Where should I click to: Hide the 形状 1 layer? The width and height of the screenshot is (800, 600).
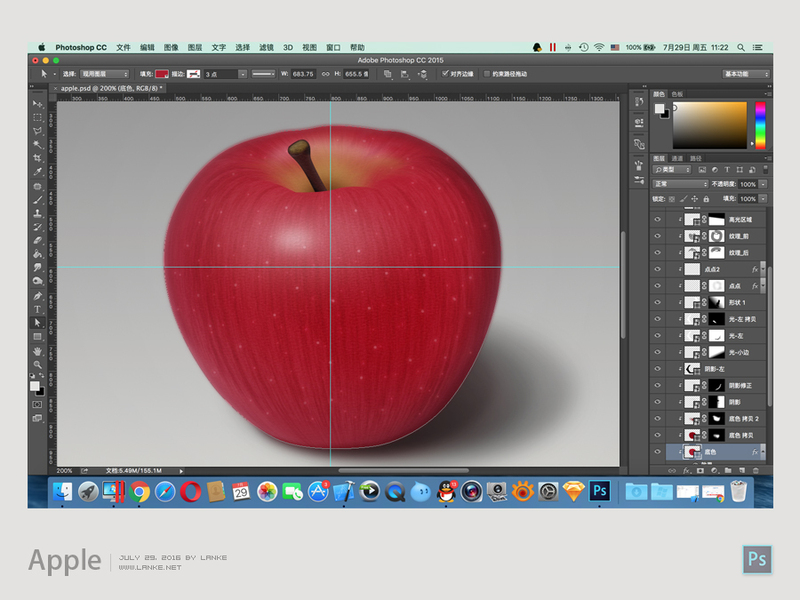[657, 302]
